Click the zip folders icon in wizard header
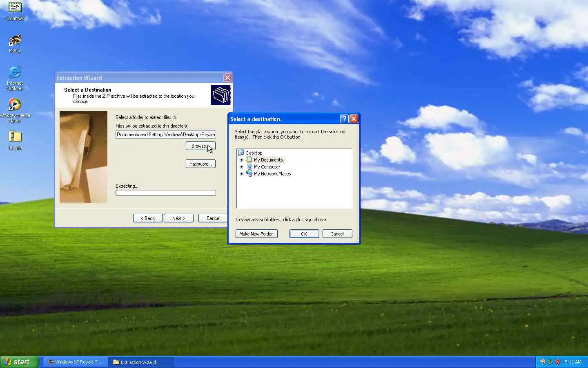Image resolution: width=588 pixels, height=368 pixels. click(220, 95)
